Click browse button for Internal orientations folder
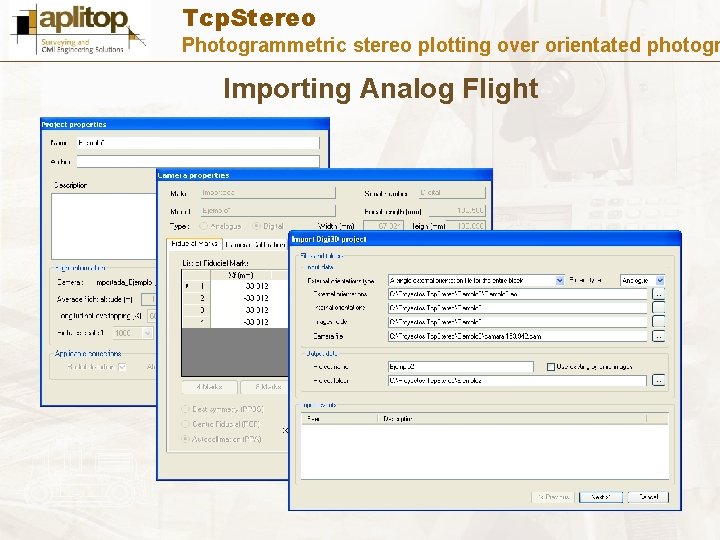720x540 pixels. point(658,308)
